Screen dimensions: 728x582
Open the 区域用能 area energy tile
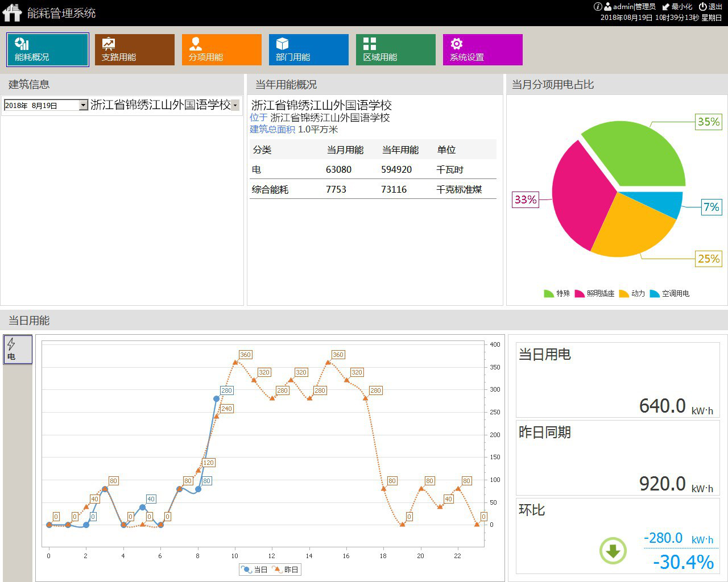(395, 50)
